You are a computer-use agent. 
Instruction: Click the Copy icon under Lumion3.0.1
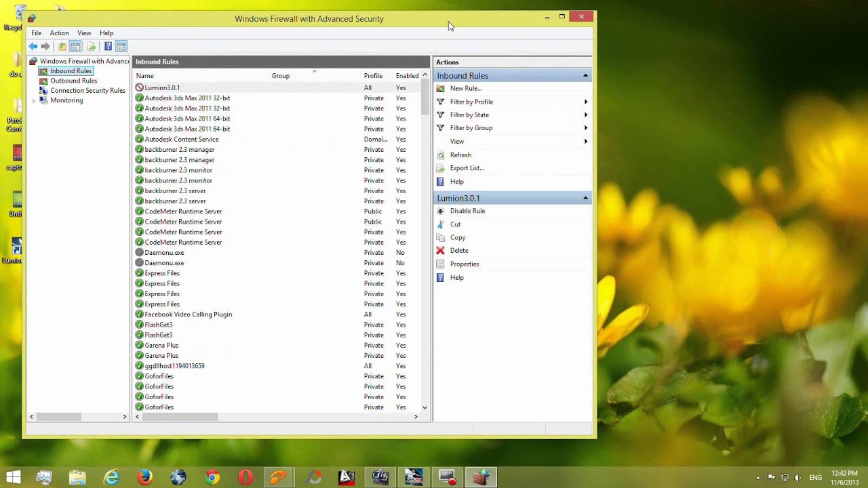(x=441, y=237)
